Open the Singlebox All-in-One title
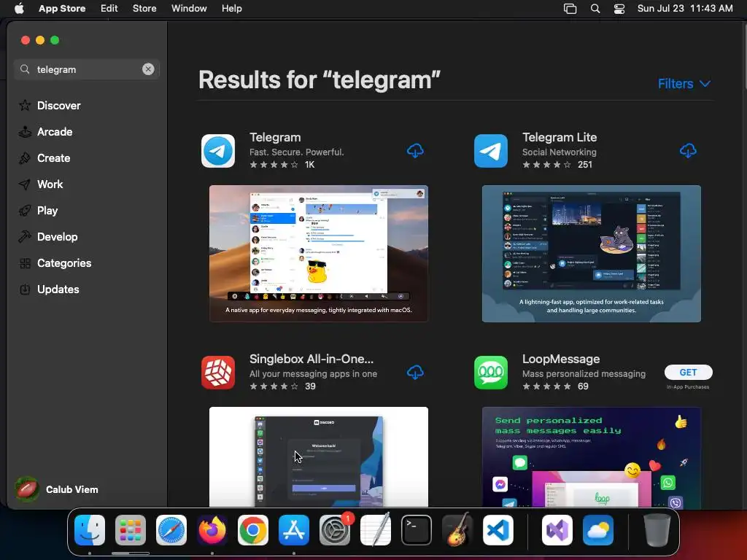 311,359
